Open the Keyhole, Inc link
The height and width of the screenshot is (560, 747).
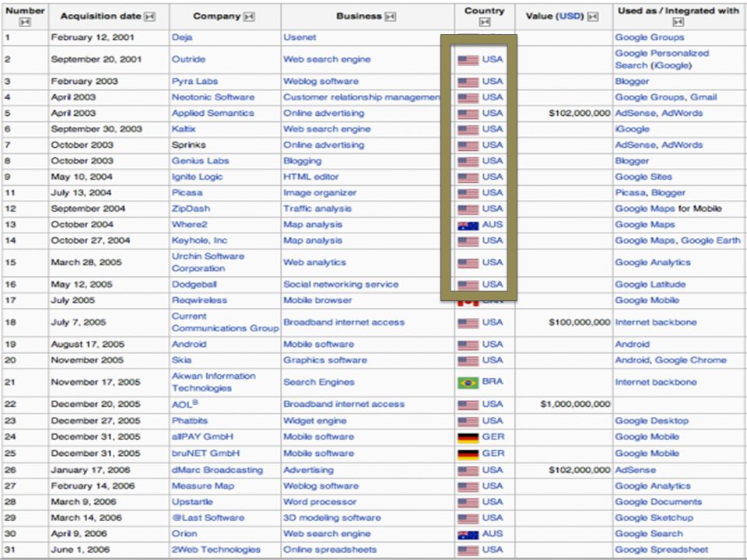200,240
